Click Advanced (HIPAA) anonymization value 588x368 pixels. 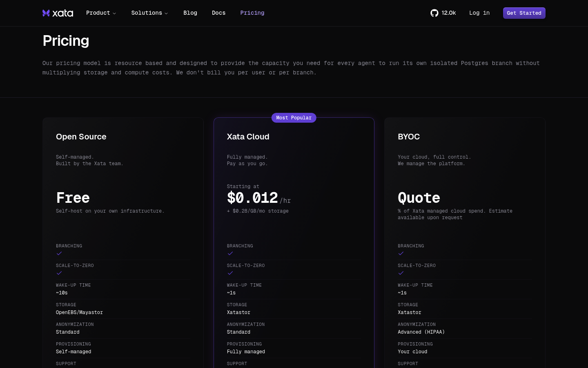421,332
